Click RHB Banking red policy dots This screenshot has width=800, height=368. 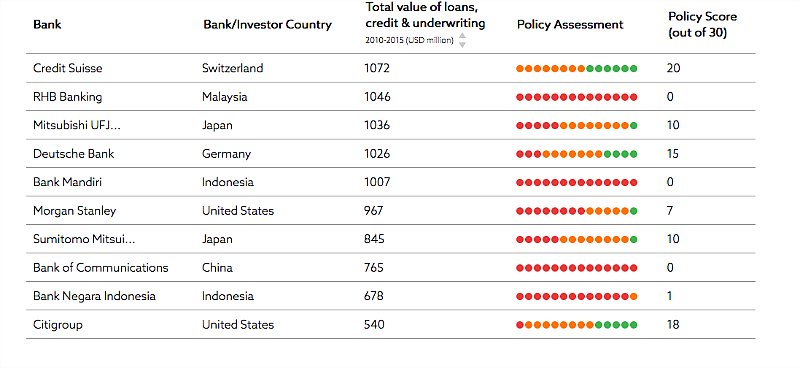coord(577,97)
